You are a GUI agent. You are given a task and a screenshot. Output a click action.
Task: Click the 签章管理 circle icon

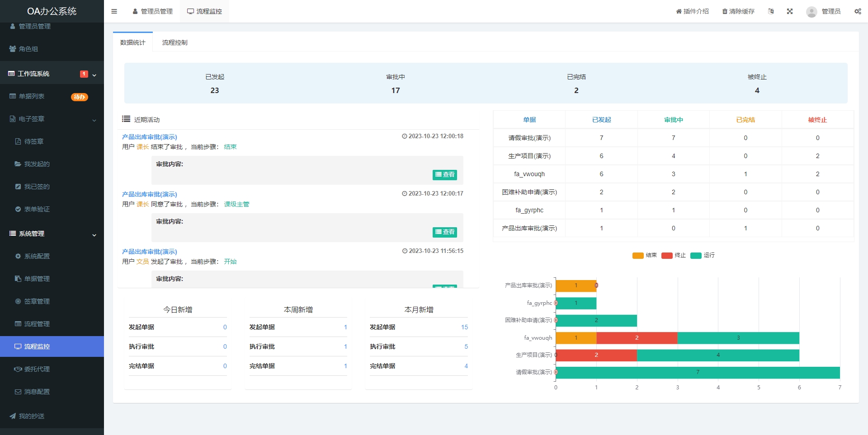click(18, 301)
